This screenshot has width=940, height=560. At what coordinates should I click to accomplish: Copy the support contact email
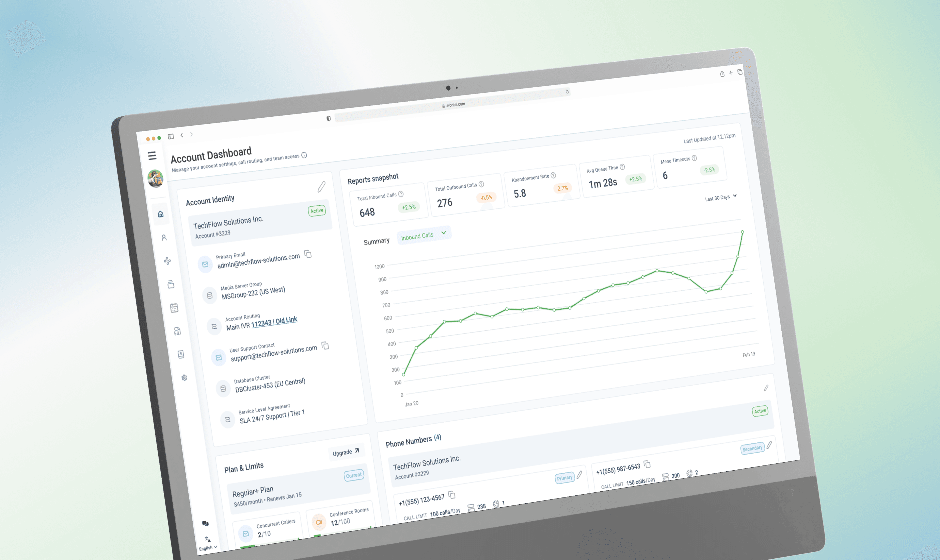[325, 346]
